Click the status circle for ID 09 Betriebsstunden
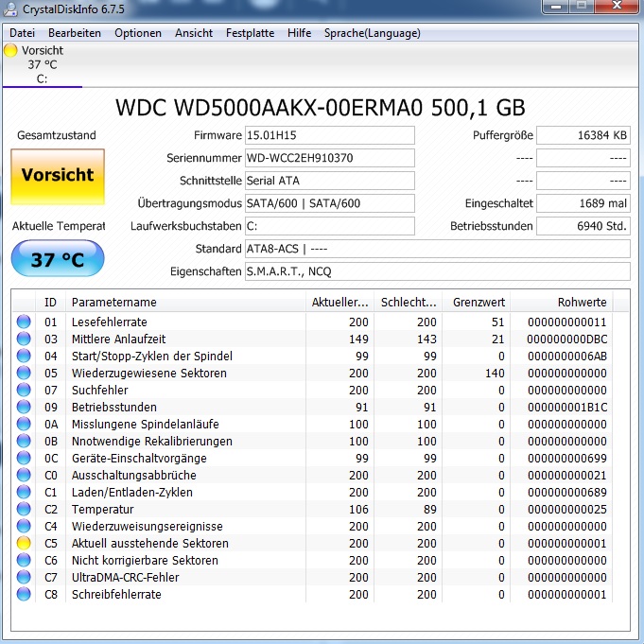This screenshot has height=644, width=644. tap(24, 407)
